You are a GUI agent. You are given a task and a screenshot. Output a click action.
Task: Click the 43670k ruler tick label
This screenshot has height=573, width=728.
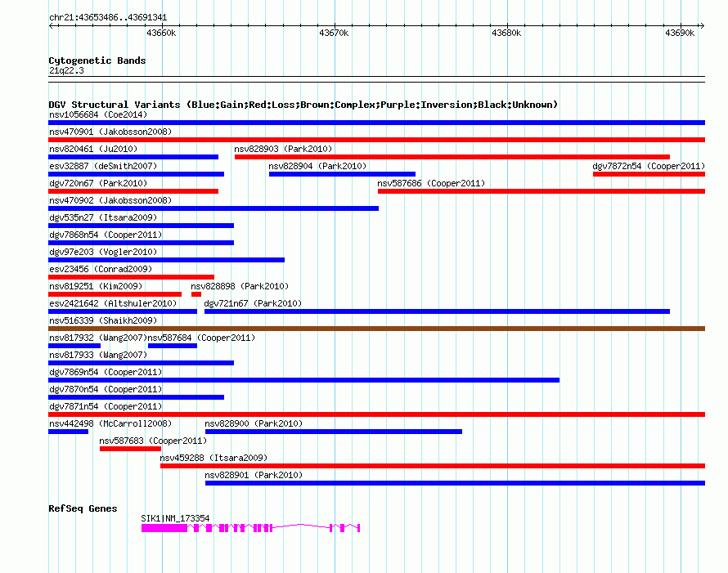[x=334, y=33]
